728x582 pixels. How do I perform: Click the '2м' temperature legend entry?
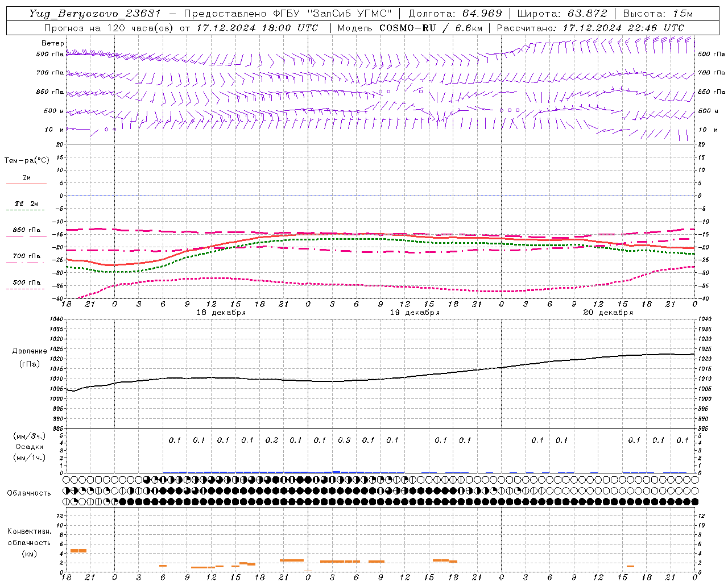(x=27, y=178)
